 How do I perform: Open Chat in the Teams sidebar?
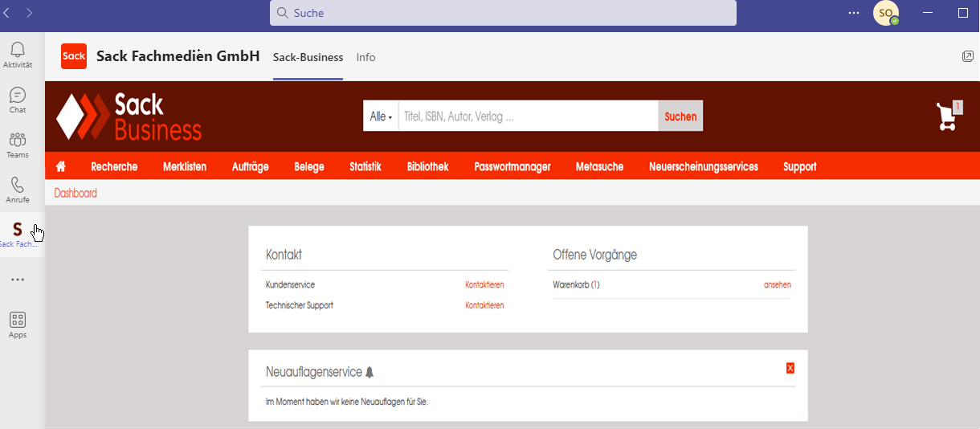18,95
